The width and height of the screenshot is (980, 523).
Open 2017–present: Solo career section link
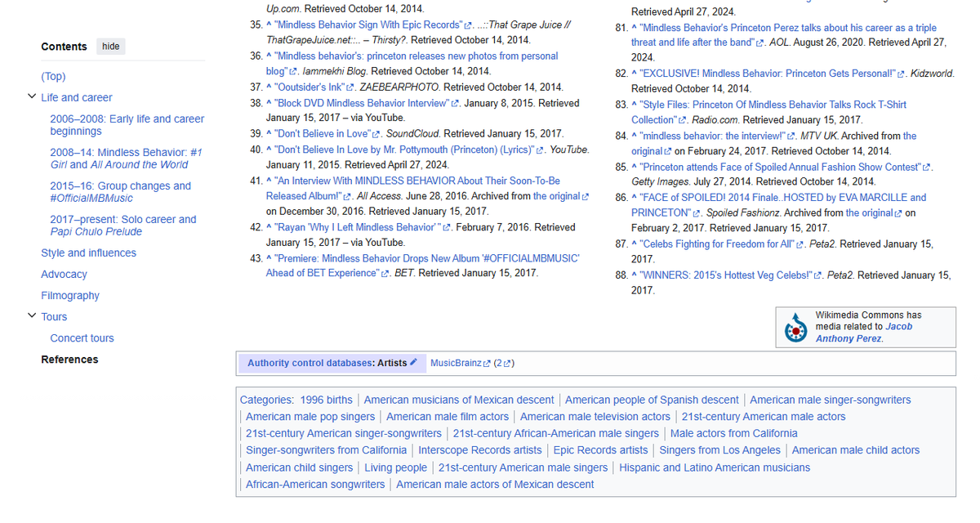coord(123,226)
